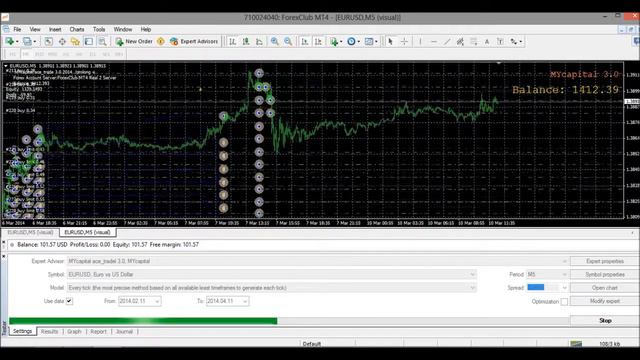Switch to the Graph tester tab
The width and height of the screenshot is (640, 360).
74,331
